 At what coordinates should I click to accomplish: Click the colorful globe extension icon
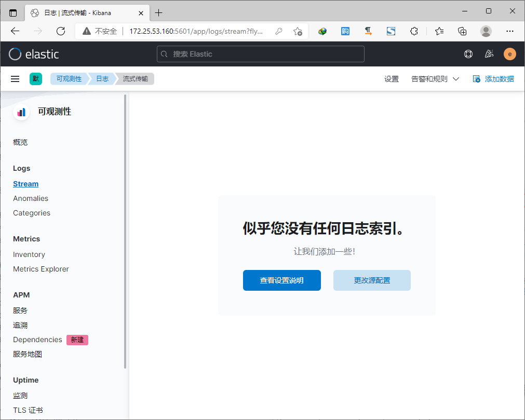(322, 31)
